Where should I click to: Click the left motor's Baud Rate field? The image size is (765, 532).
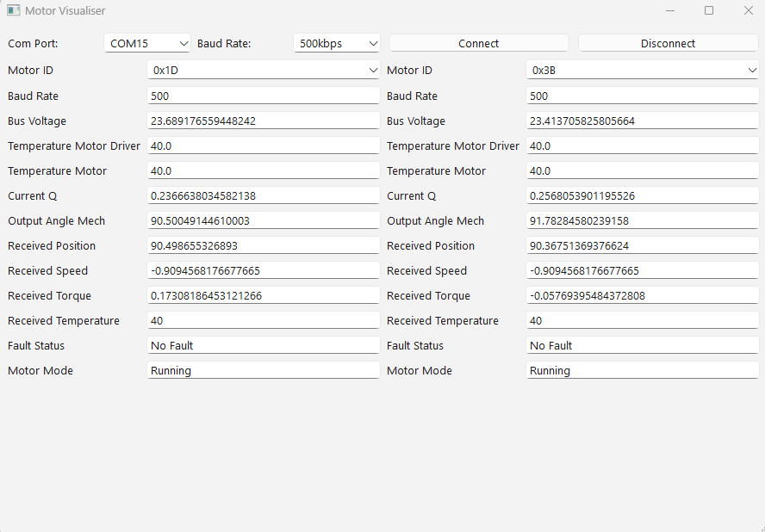pos(264,96)
